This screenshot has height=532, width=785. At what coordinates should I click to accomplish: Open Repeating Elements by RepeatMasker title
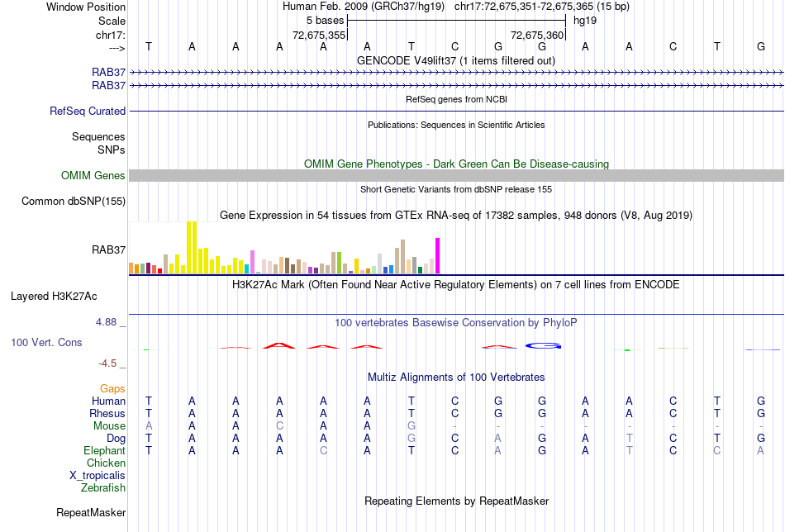pos(457,501)
